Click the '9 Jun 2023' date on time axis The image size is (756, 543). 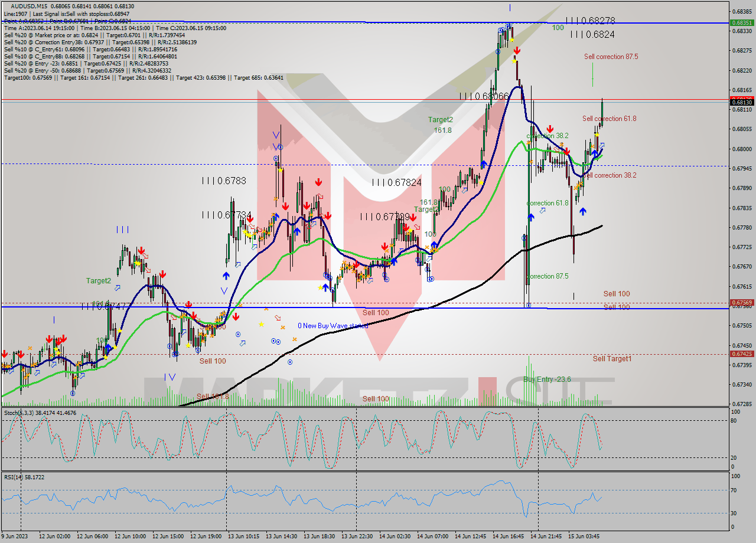pos(15,537)
